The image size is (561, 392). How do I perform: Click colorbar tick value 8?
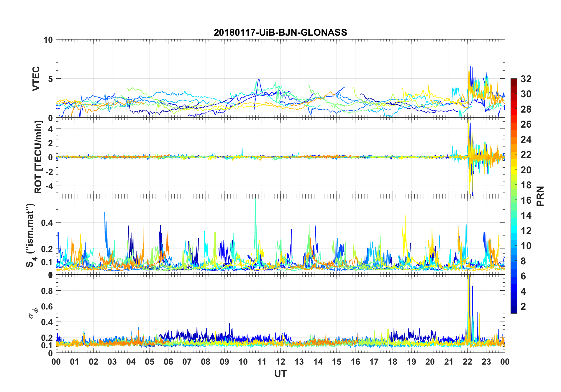(x=523, y=261)
